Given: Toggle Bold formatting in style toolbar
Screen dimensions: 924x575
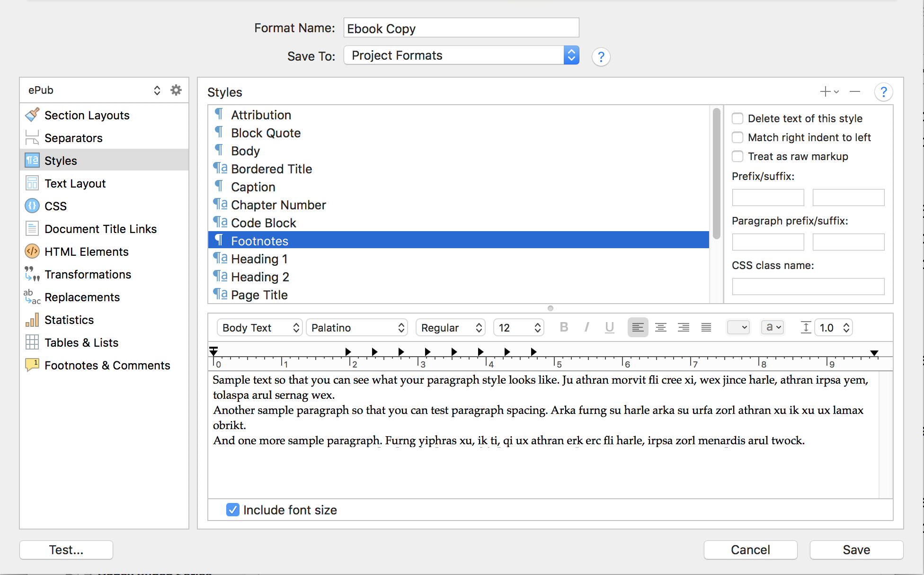Looking at the screenshot, I should (x=564, y=327).
